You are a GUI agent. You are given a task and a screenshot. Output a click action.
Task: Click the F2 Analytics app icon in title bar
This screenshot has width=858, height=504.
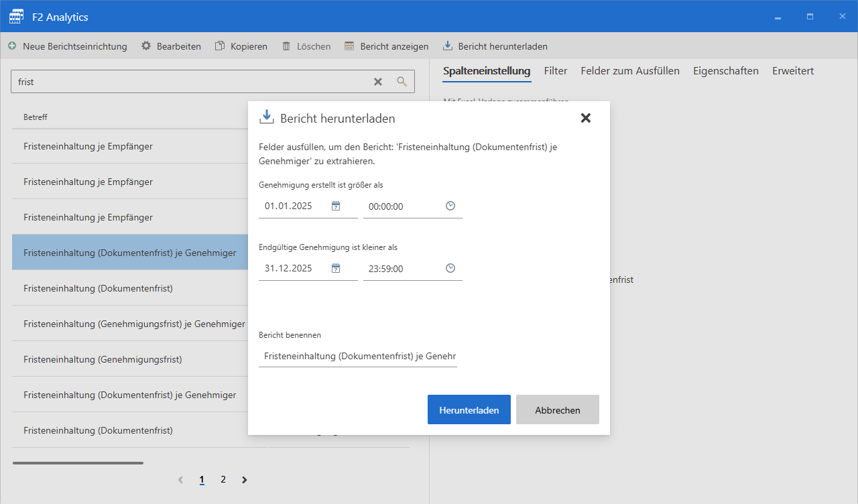click(x=16, y=17)
